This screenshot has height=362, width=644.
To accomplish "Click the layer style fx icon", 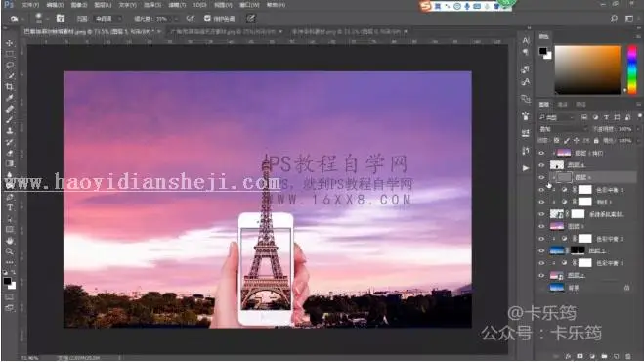I will (568, 356).
